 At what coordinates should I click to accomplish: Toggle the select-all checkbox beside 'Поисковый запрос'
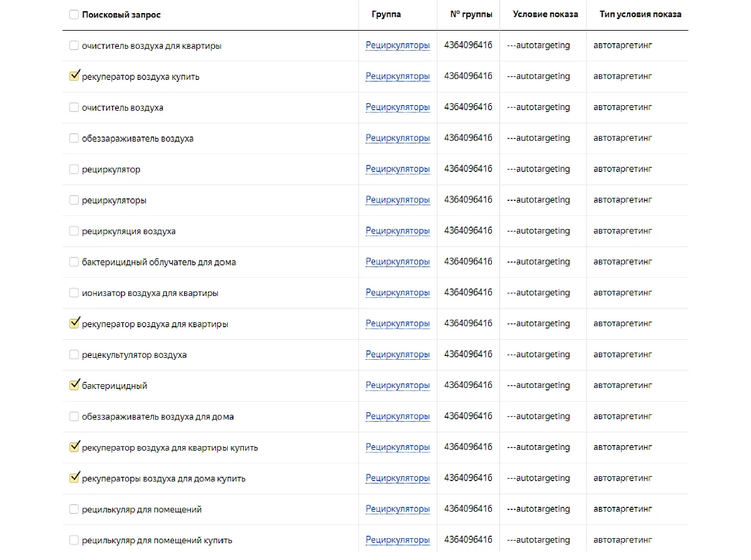pyautogui.click(x=74, y=14)
